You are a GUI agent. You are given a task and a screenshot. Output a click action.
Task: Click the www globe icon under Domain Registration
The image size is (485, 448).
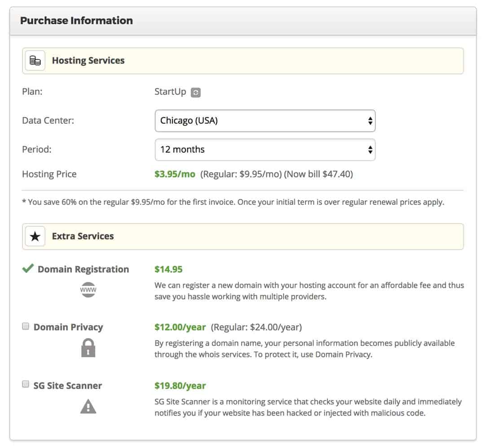click(x=88, y=289)
